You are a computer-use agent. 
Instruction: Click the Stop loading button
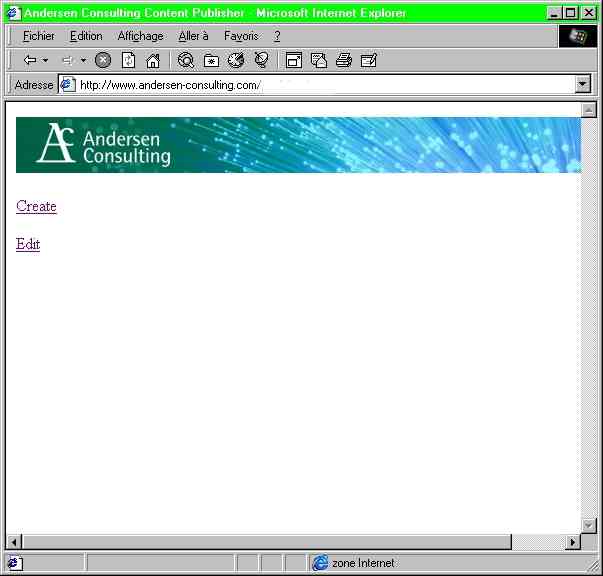coord(103,60)
